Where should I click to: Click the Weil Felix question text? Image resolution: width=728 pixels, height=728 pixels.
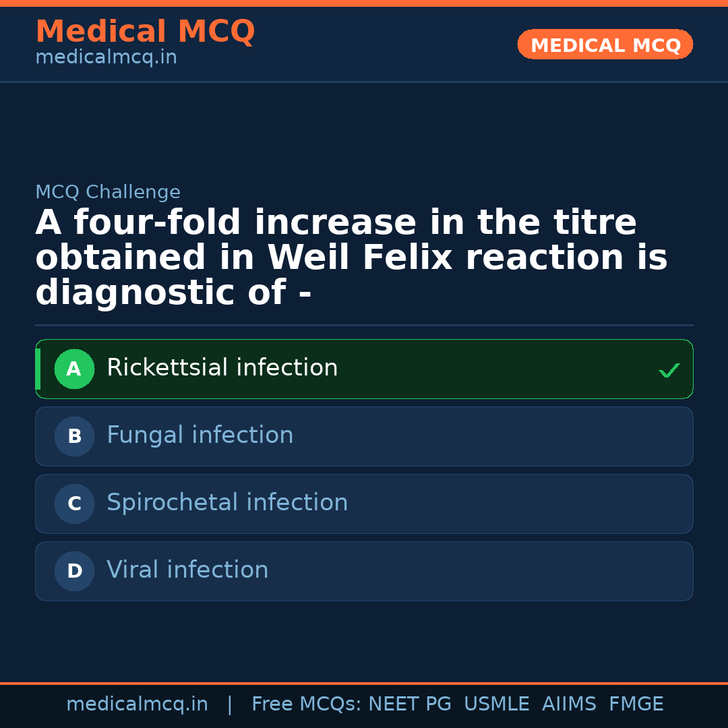pyautogui.click(x=351, y=258)
